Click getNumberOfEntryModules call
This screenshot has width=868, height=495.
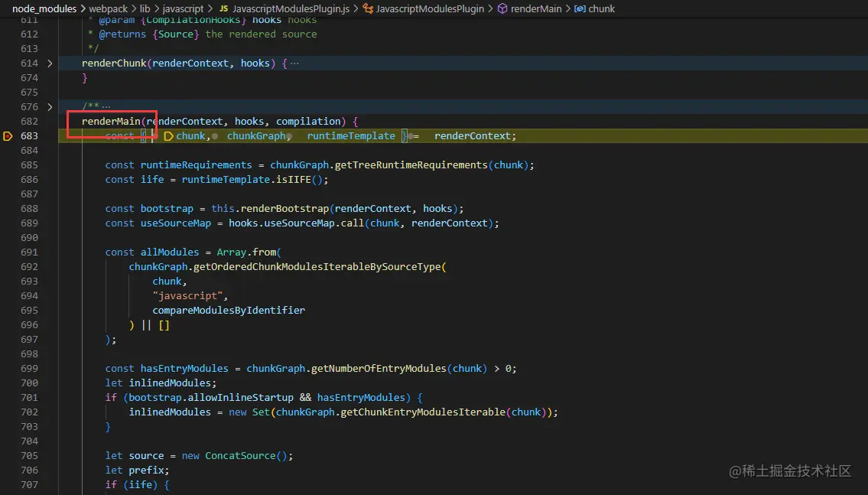pyautogui.click(x=379, y=368)
